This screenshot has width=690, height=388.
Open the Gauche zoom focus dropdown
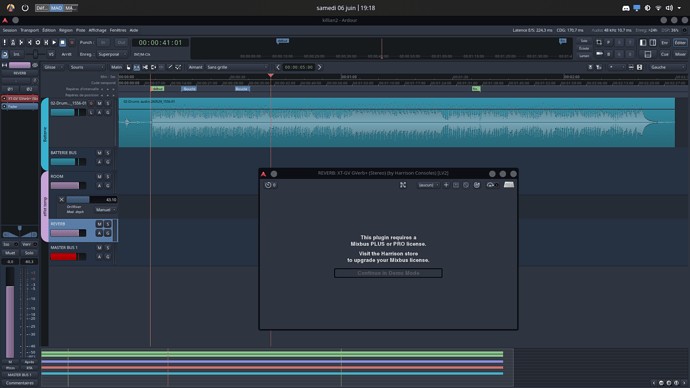pos(668,67)
